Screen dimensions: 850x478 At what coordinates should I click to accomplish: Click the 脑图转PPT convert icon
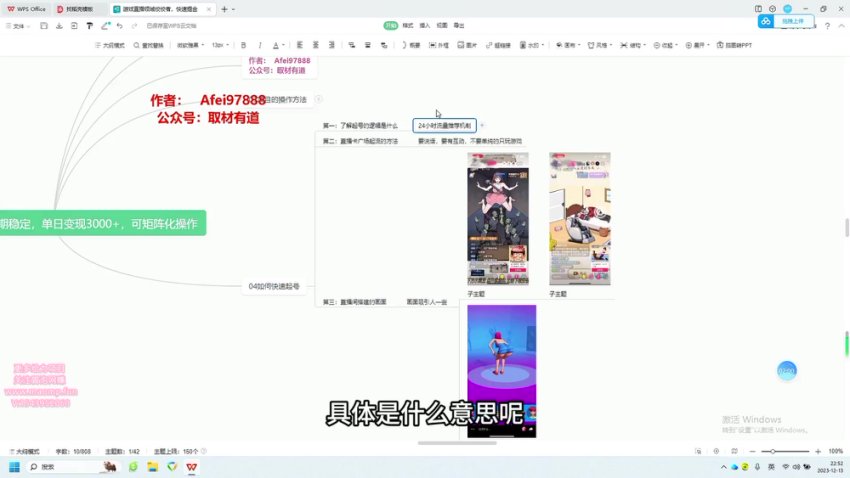pyautogui.click(x=736, y=45)
